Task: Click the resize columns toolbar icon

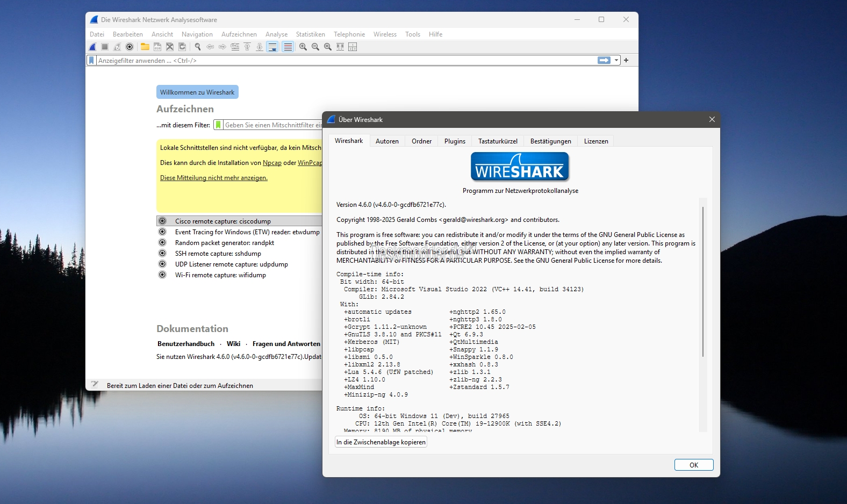Action: click(x=340, y=47)
